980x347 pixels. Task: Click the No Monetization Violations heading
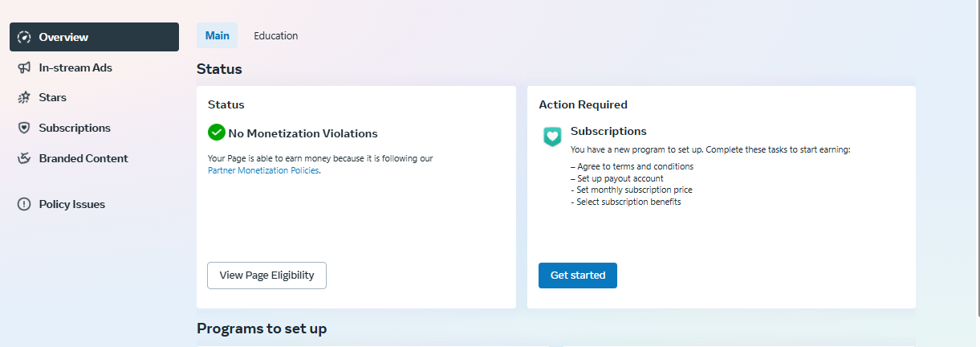pos(303,133)
